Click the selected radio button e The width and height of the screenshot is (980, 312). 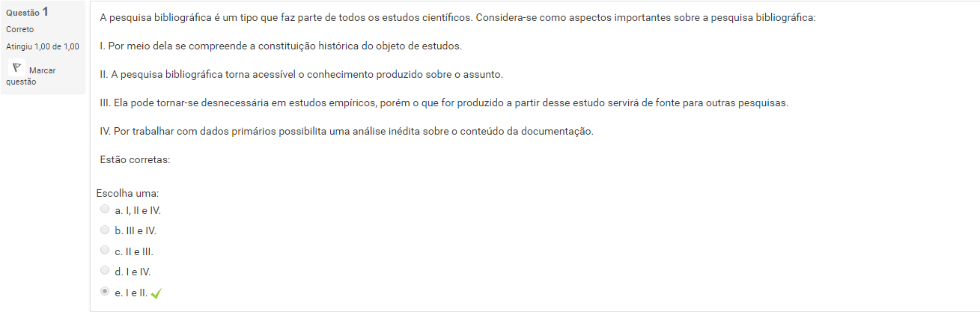[x=105, y=293]
